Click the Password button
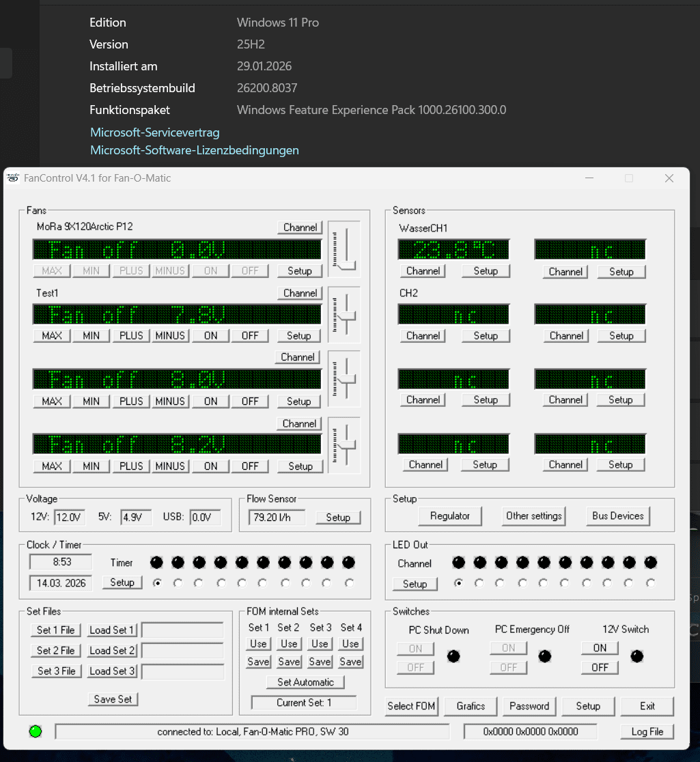Viewport: 700px width, 762px height. pos(529,705)
